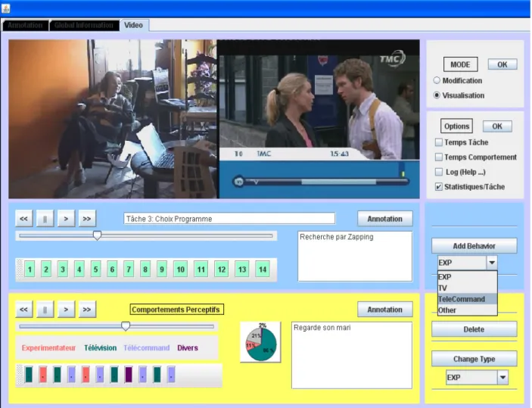Fast-forward task timeline with >> in blue panel
Screen dimensions: 532x408
(x=87, y=219)
